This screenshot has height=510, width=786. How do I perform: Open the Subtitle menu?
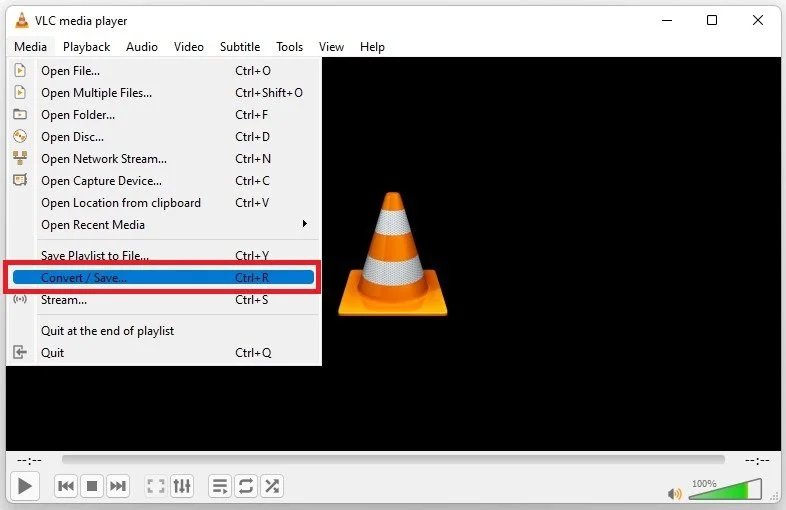pyautogui.click(x=240, y=47)
